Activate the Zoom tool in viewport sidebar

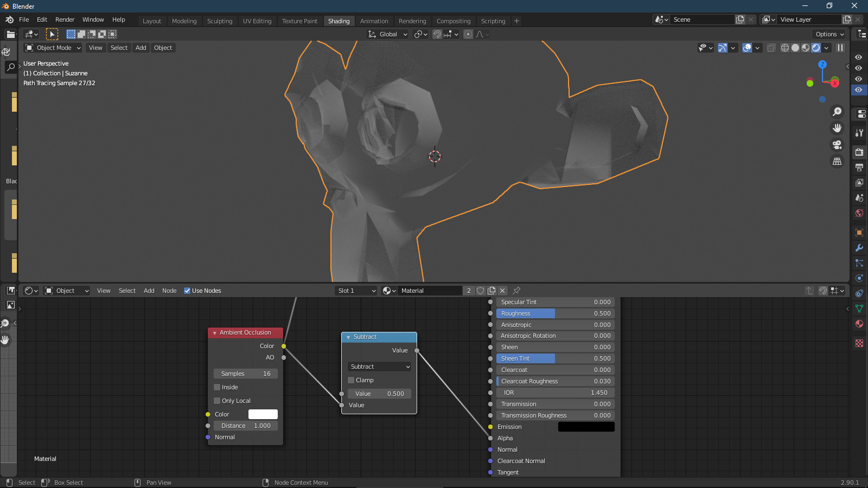(x=837, y=111)
